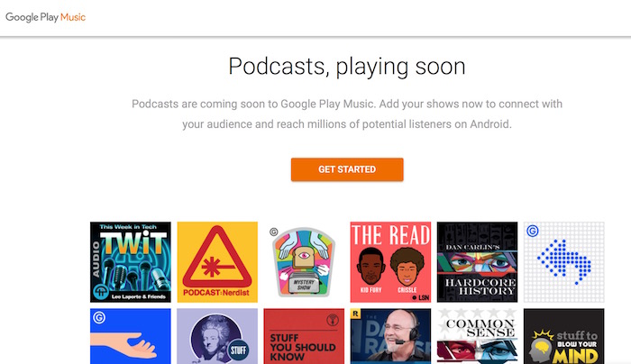Click the Gimlet badge on dotted arrow cover

click(533, 231)
